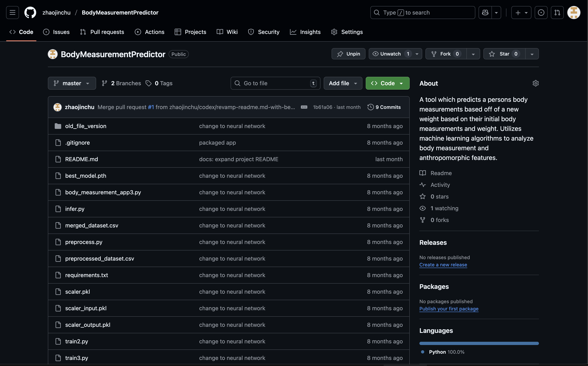Open the Security tab

(x=264, y=32)
